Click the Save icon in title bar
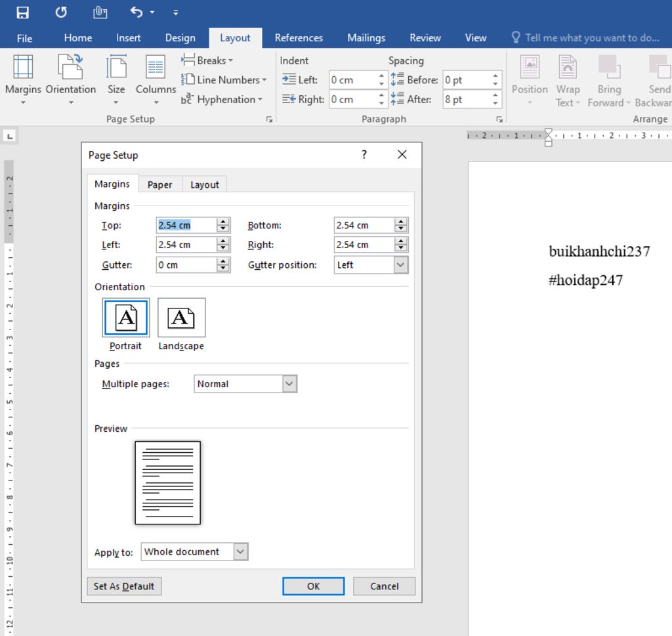672x636 pixels. click(x=23, y=12)
